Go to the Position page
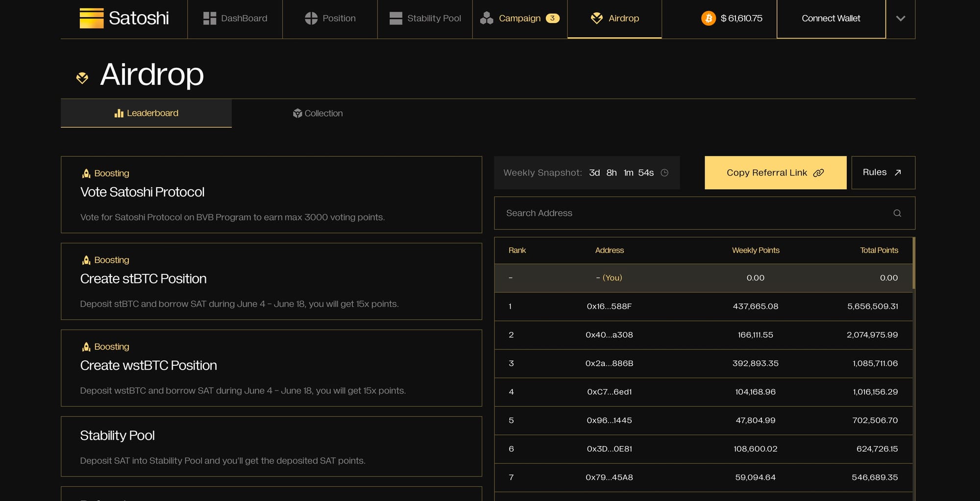Image resolution: width=980 pixels, height=501 pixels. (x=330, y=19)
